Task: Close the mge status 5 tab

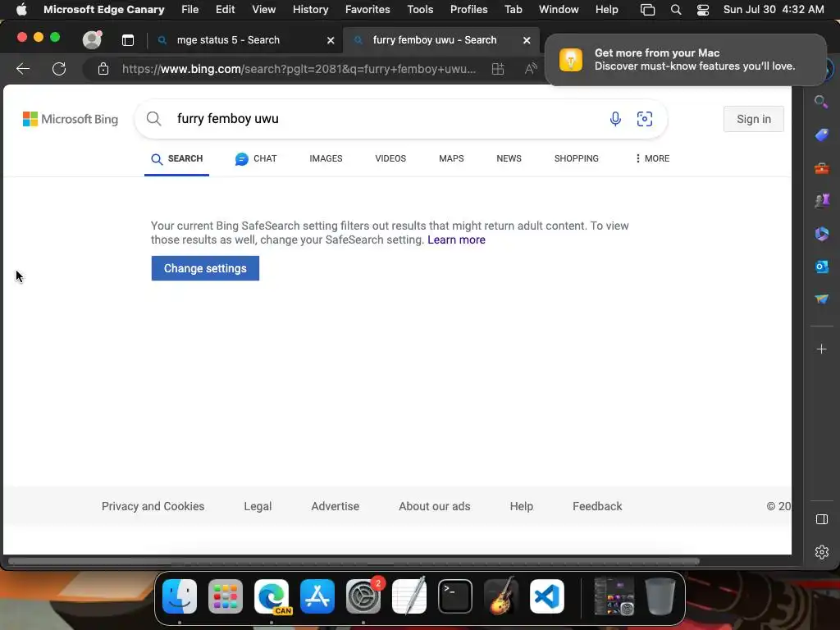Action: point(331,40)
